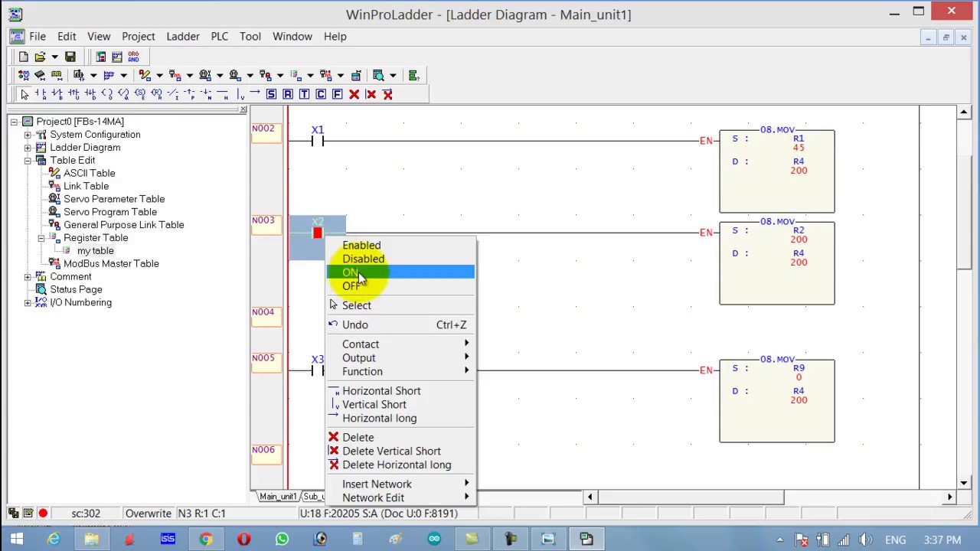The width and height of the screenshot is (980, 551).
Task: Expand System Configuration tree node
Action: (x=28, y=135)
